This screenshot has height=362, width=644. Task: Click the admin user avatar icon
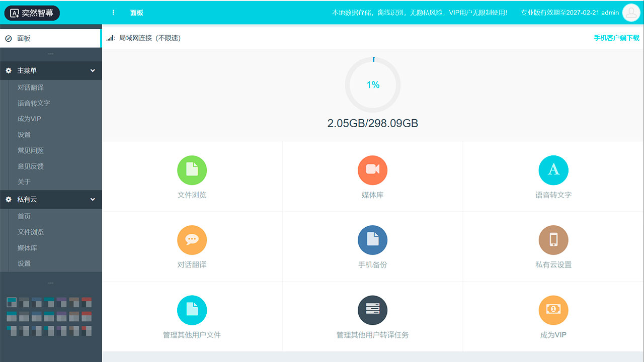pyautogui.click(x=631, y=13)
